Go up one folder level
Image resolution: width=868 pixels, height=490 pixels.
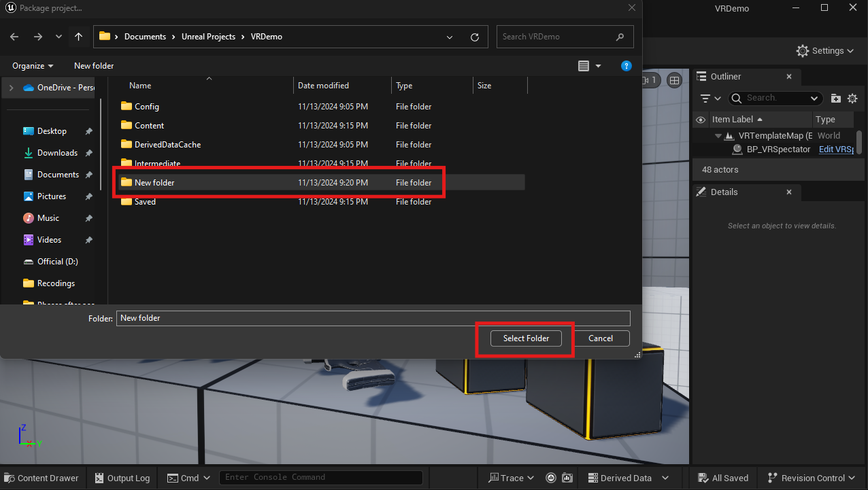coord(79,37)
